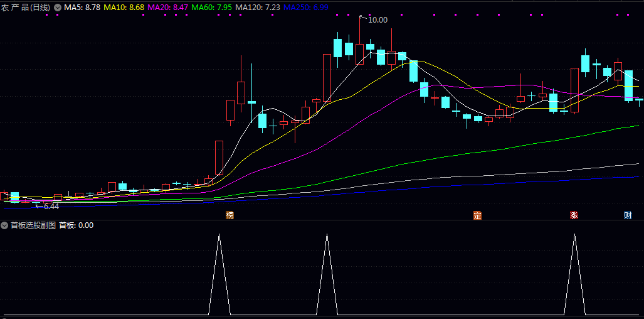
Task: Click the 首板: 0.00 value readout
Action: [x=76, y=225]
